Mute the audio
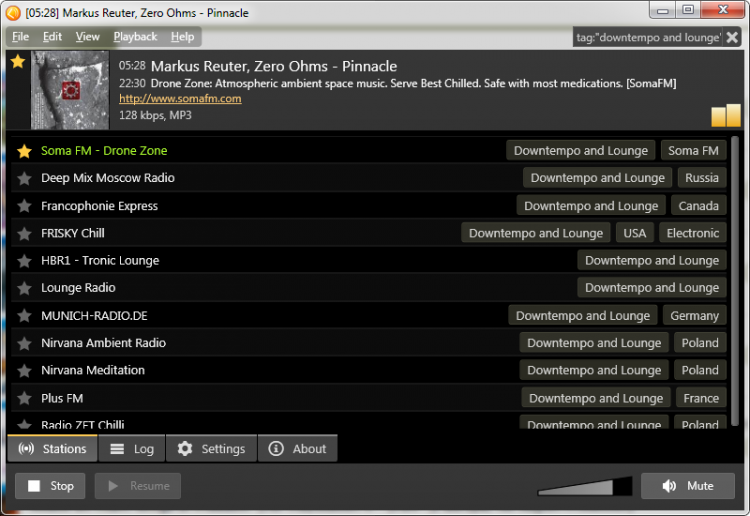 click(688, 486)
